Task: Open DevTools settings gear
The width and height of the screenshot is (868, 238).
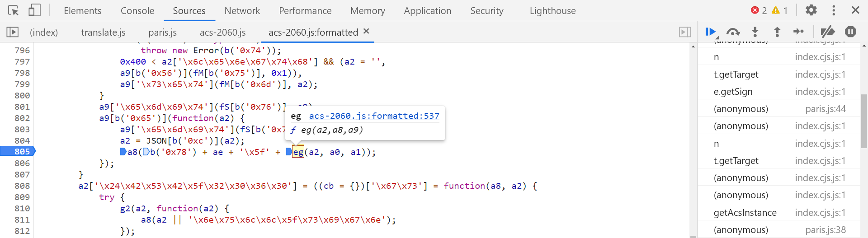Action: pyautogui.click(x=811, y=10)
